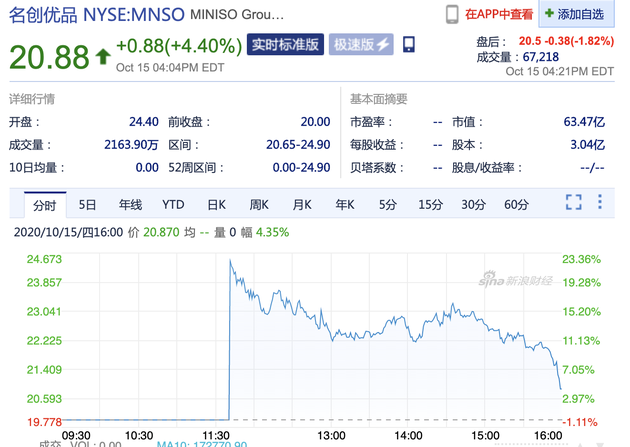The image size is (630, 447).
Task: Select the YTD chart range
Action: click(174, 205)
